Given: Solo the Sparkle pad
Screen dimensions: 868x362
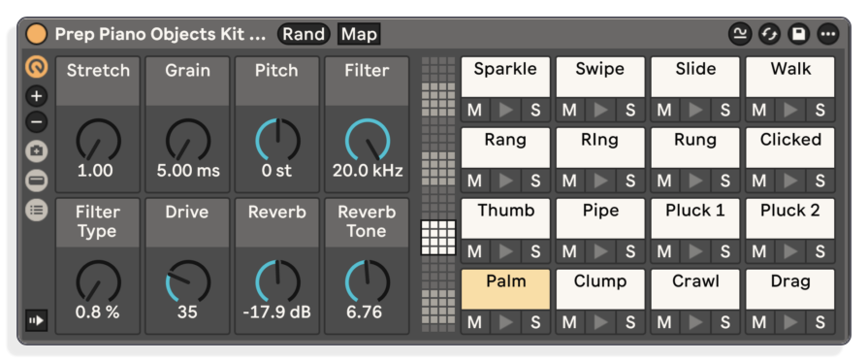Looking at the screenshot, I should (x=535, y=110).
